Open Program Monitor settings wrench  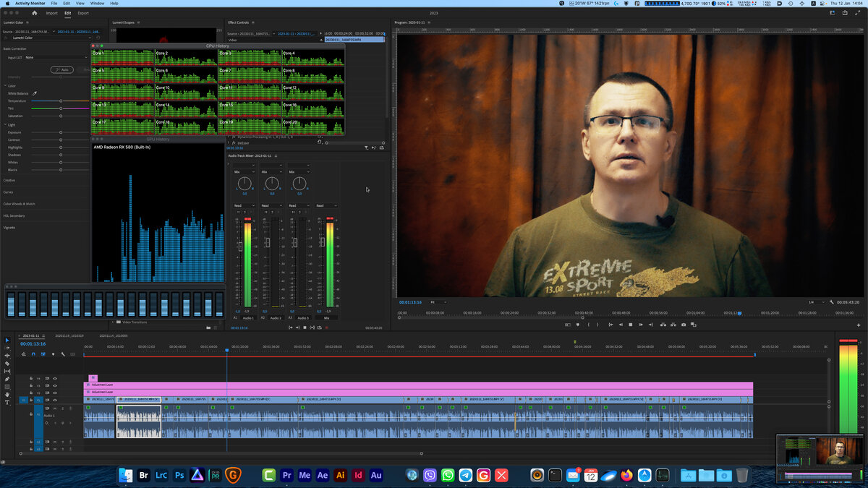(833, 302)
